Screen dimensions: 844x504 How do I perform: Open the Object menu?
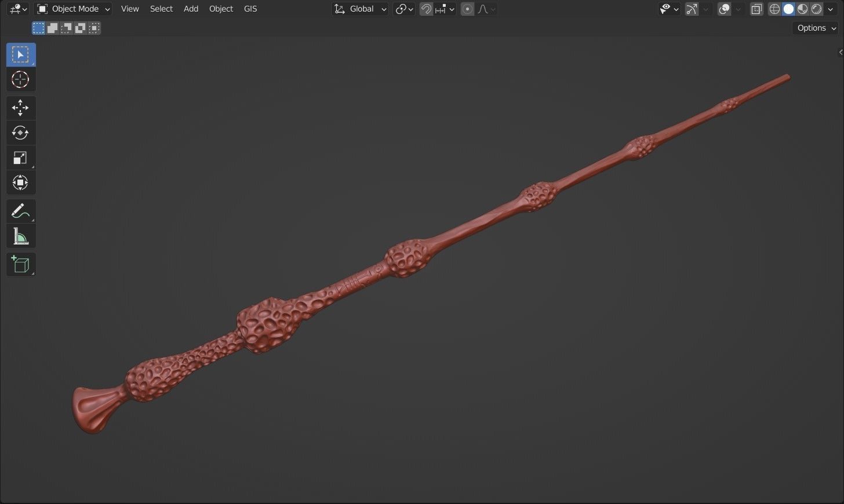221,9
